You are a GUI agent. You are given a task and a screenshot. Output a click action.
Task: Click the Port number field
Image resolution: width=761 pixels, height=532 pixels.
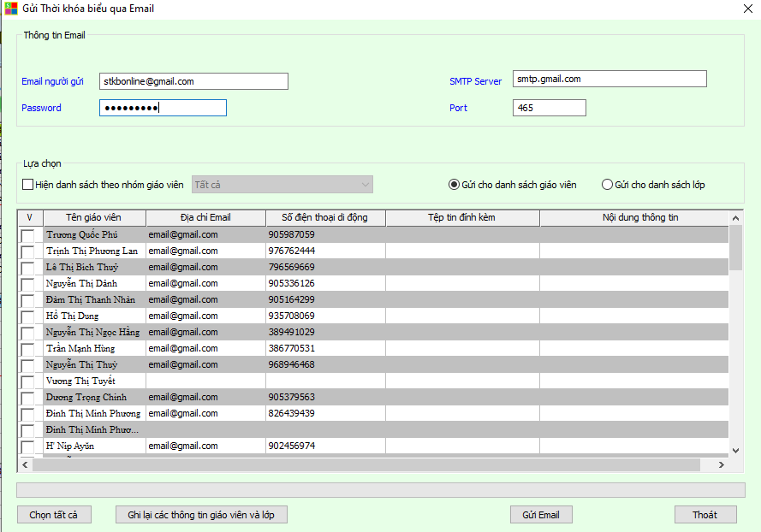[549, 108]
